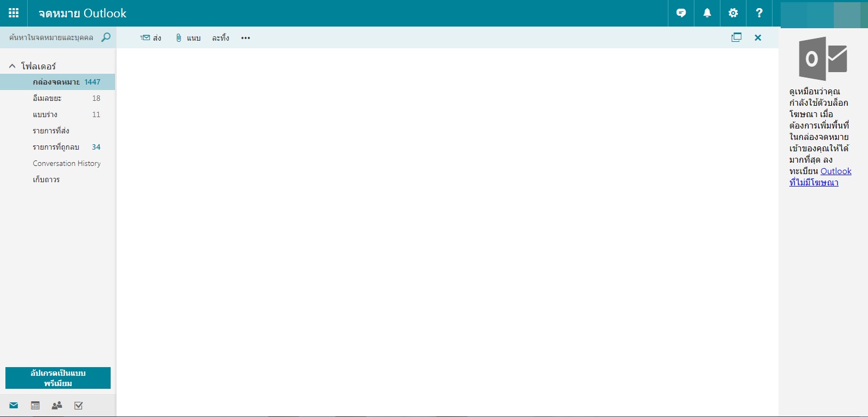868x417 pixels.
Task: Open กล่องจดหมาย inbox folder
Action: point(58,82)
